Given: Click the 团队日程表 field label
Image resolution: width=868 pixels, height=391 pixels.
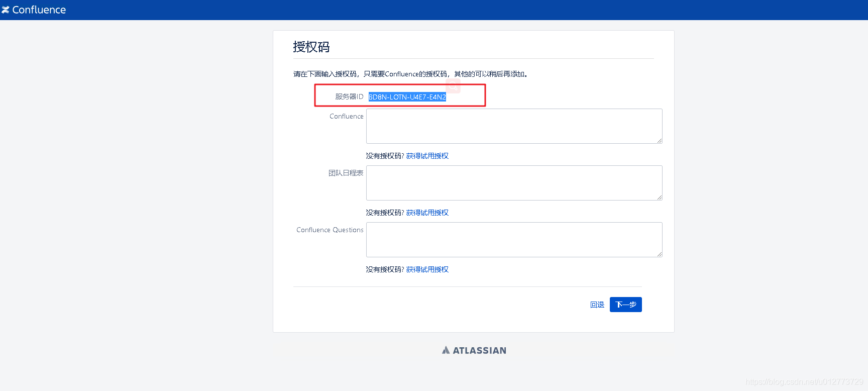Looking at the screenshot, I should 346,173.
